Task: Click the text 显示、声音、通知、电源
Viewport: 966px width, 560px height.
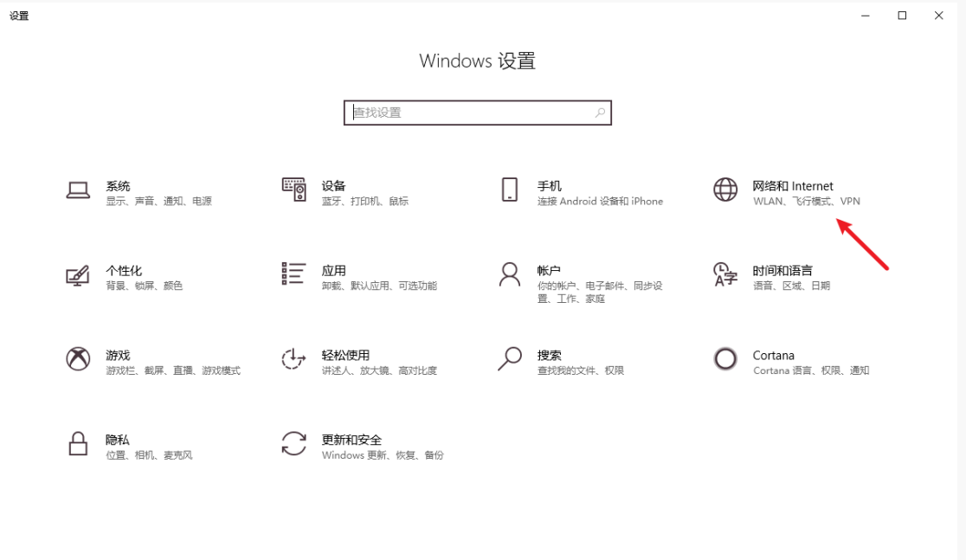Action: (158, 202)
